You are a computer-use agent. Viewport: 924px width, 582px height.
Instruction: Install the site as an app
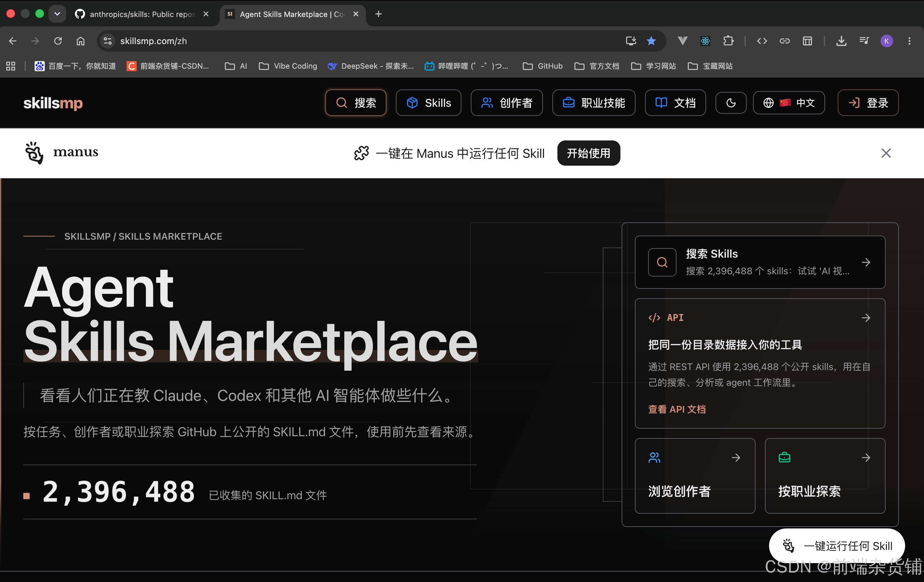point(631,41)
